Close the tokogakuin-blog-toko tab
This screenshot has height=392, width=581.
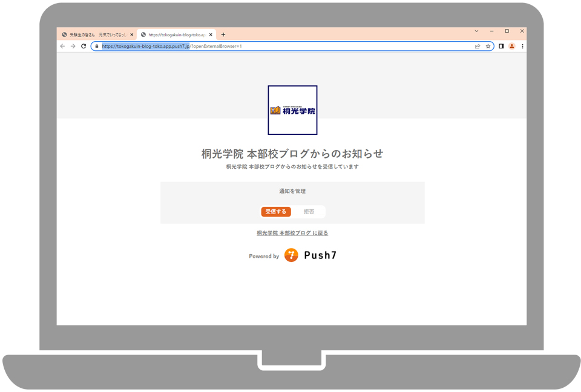pos(211,35)
